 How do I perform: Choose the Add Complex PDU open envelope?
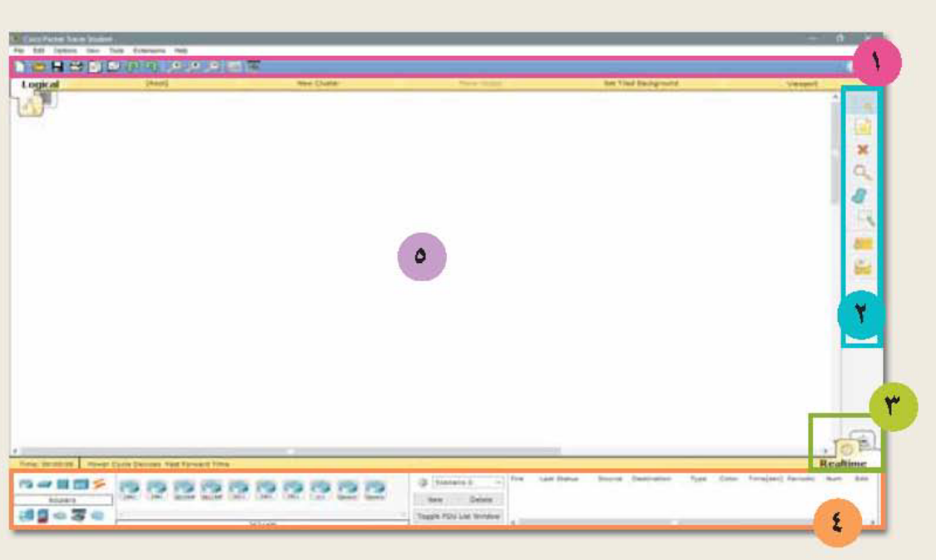point(863,267)
